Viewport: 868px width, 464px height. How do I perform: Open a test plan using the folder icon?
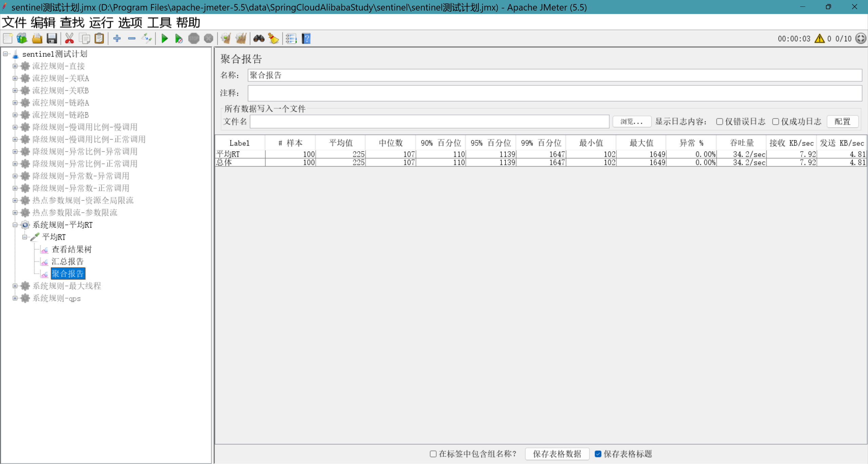37,38
